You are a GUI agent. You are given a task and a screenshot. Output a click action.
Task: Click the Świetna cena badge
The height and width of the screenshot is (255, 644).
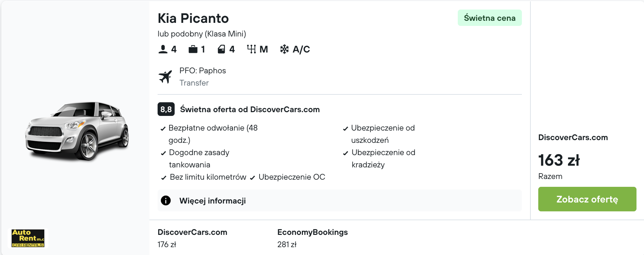[489, 18]
